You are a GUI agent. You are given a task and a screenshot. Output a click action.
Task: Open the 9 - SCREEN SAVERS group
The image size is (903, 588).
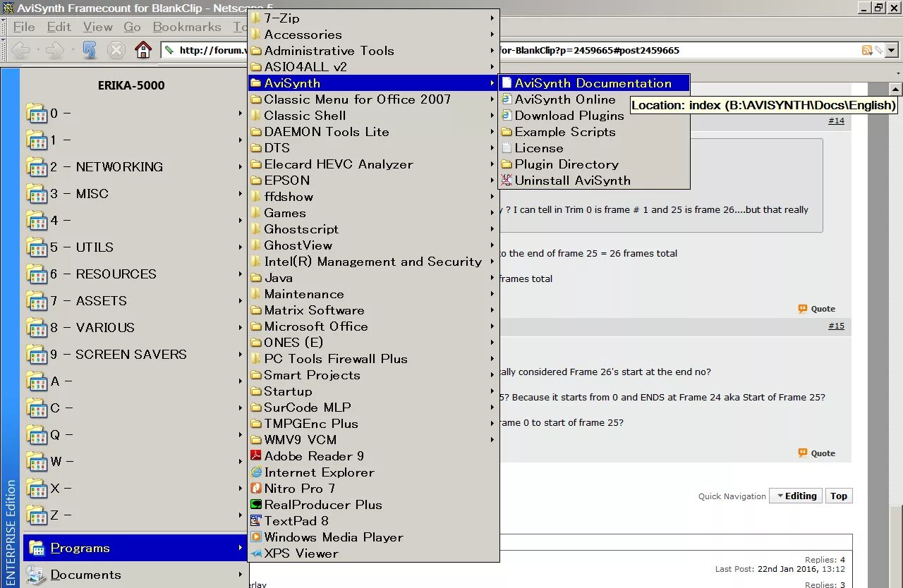[x=134, y=355]
